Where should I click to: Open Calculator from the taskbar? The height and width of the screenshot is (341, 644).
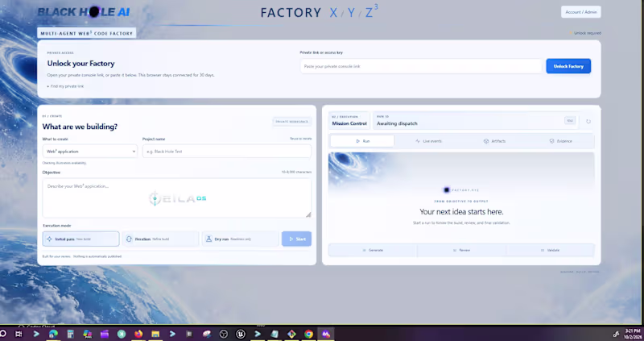[x=70, y=334]
